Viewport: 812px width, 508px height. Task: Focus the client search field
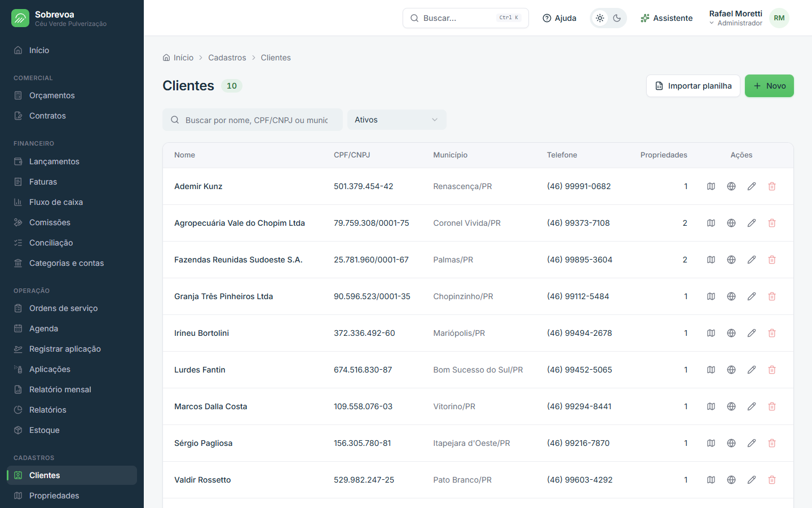click(x=253, y=120)
